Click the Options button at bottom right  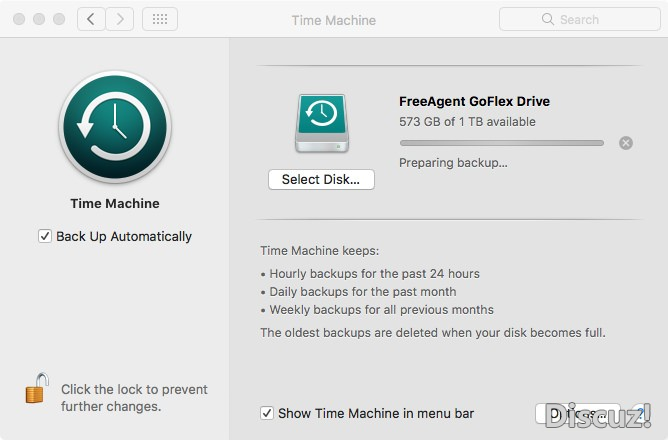click(x=578, y=414)
